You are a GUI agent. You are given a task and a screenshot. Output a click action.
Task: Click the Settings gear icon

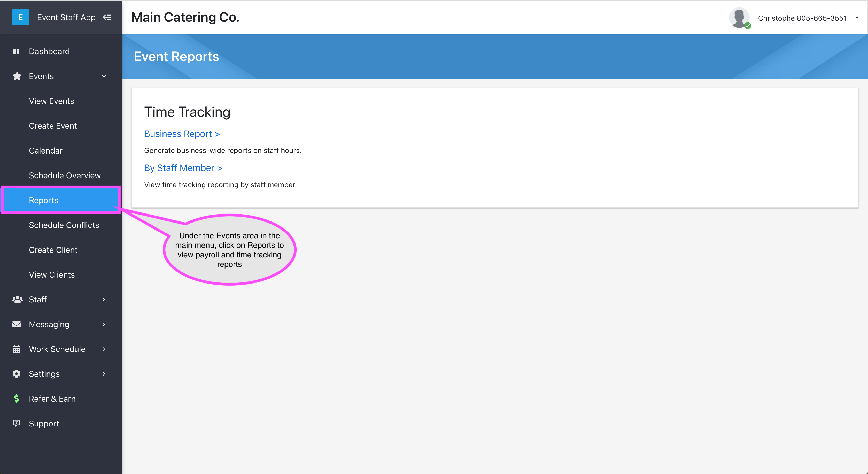[x=17, y=374]
